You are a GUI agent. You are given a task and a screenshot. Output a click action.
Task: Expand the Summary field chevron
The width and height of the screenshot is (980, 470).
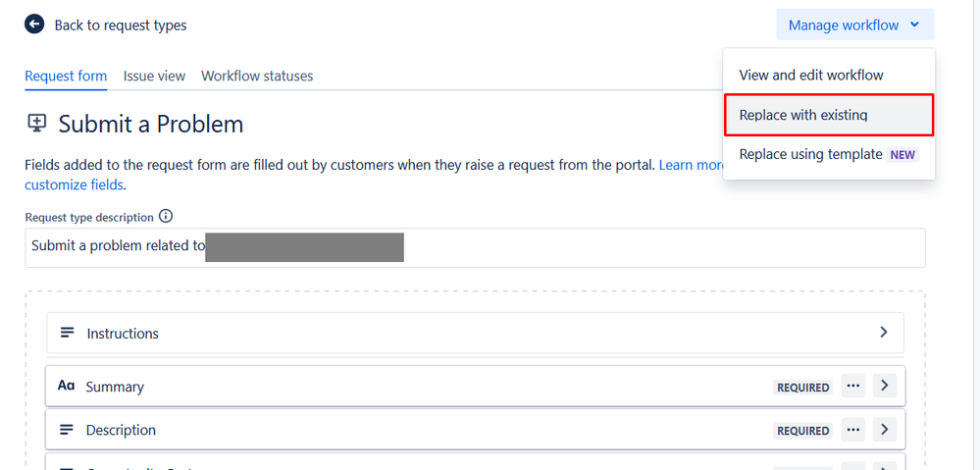[885, 386]
